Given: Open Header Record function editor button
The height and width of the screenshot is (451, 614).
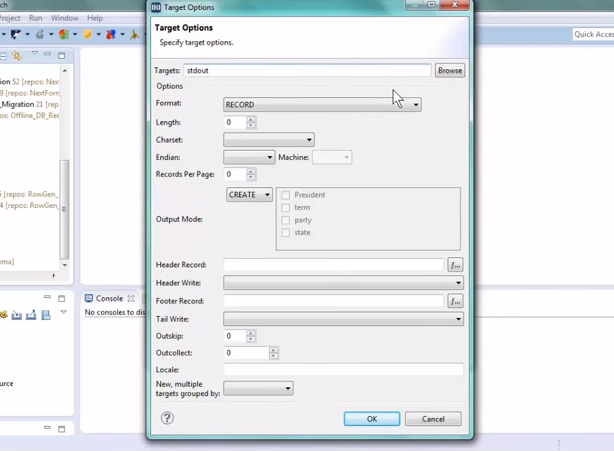Looking at the screenshot, I should pyautogui.click(x=455, y=265).
